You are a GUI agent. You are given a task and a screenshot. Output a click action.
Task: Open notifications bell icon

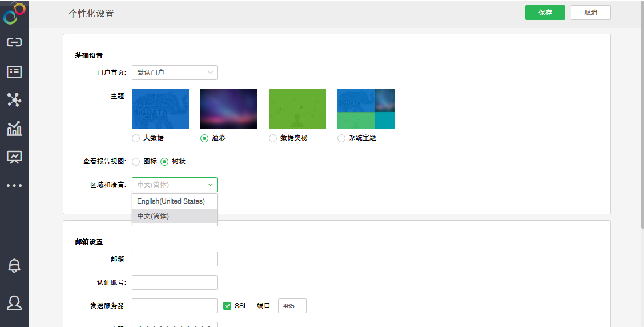point(14,266)
